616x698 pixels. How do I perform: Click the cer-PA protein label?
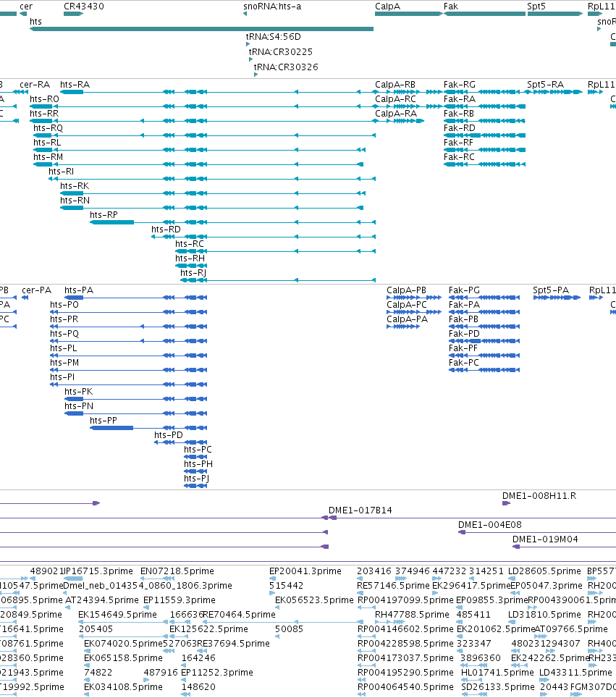pyautogui.click(x=36, y=290)
